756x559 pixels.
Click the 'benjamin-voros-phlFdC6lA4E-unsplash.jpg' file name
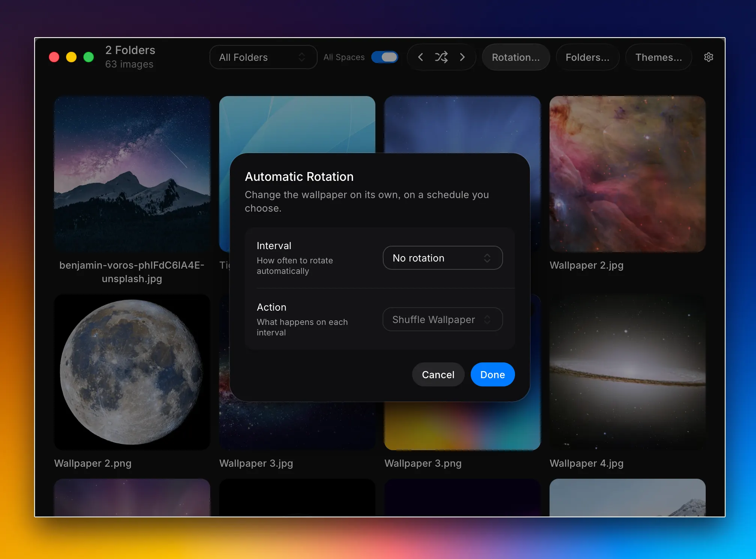(132, 272)
